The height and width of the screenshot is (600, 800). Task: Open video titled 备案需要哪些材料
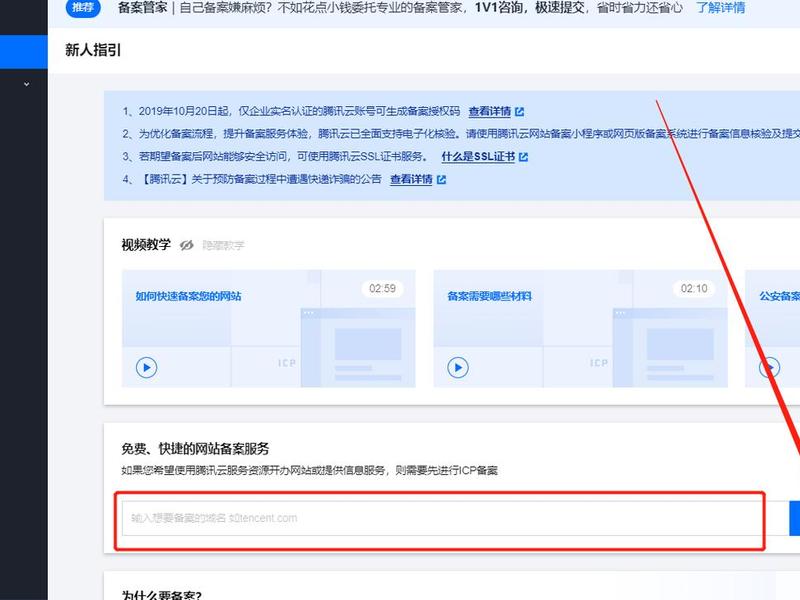pyautogui.click(x=489, y=296)
